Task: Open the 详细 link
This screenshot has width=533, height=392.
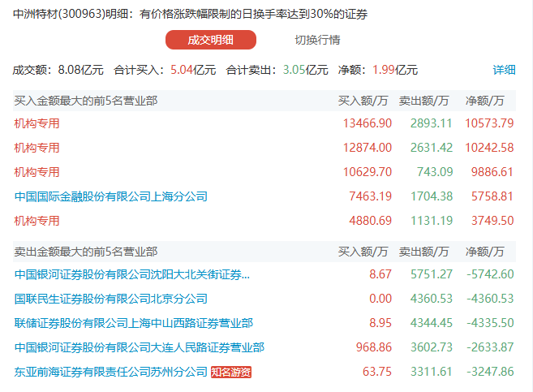Action: [x=504, y=70]
